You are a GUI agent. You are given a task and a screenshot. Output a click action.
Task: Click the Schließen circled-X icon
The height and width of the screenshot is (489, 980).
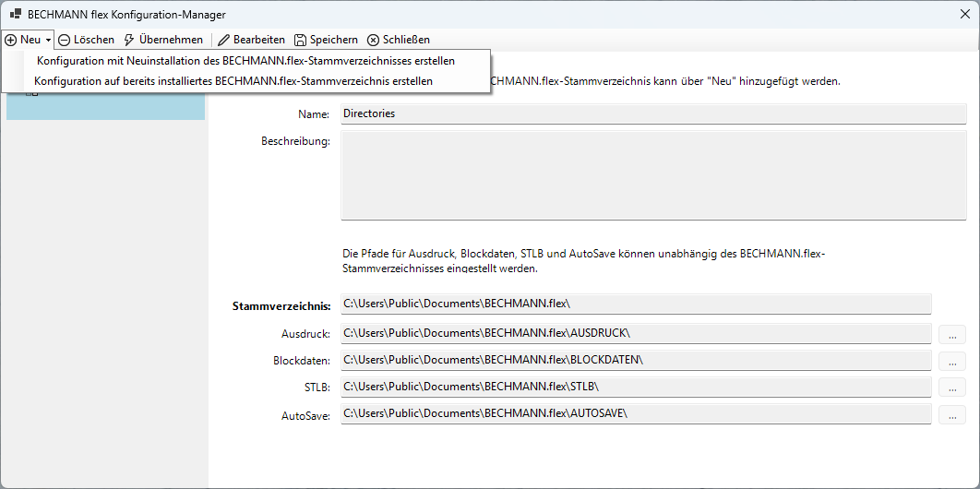[373, 40]
